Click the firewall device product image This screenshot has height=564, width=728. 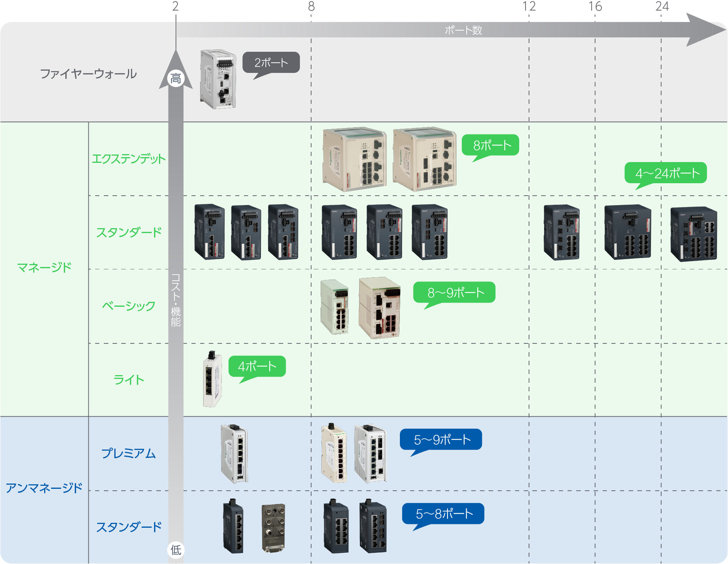[218, 79]
